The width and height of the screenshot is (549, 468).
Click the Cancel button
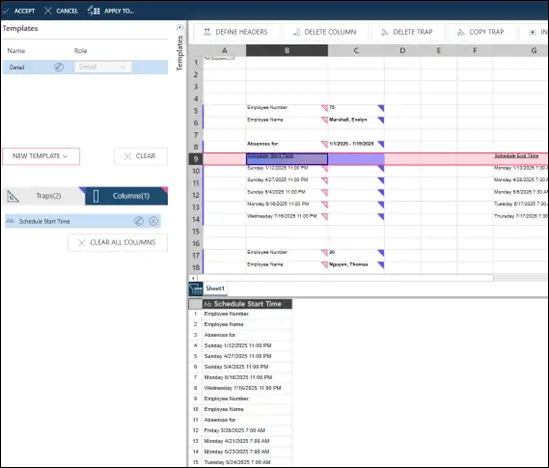point(61,11)
